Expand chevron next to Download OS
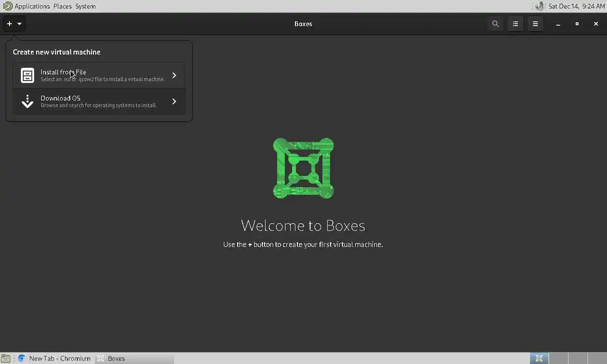 pos(174,101)
